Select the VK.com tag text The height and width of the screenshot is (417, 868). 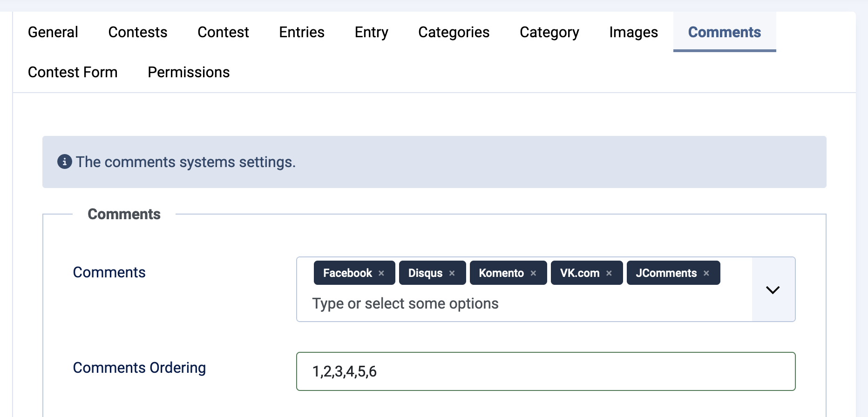pos(580,273)
